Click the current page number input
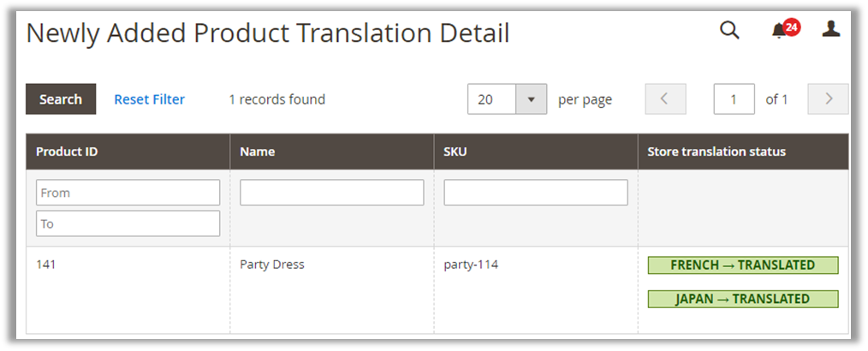The height and width of the screenshot is (351, 868). pos(734,99)
